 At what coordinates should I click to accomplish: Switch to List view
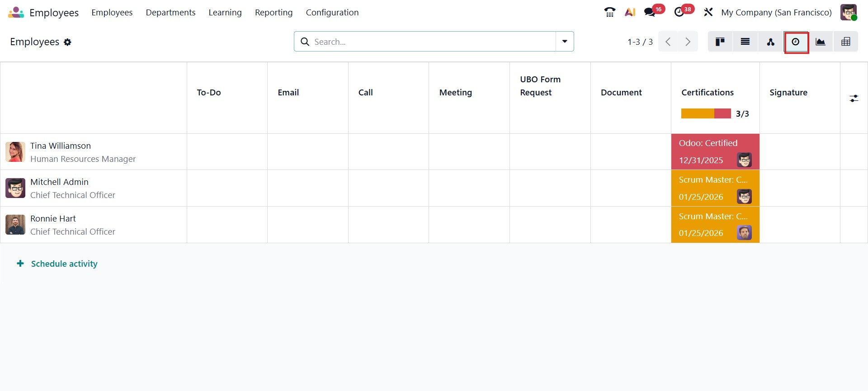point(745,42)
